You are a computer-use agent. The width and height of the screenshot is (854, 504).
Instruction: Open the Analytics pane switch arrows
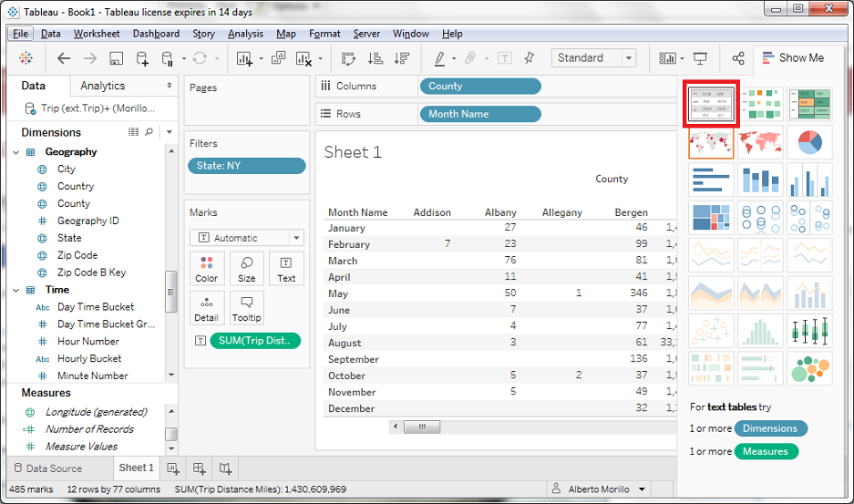pos(170,86)
